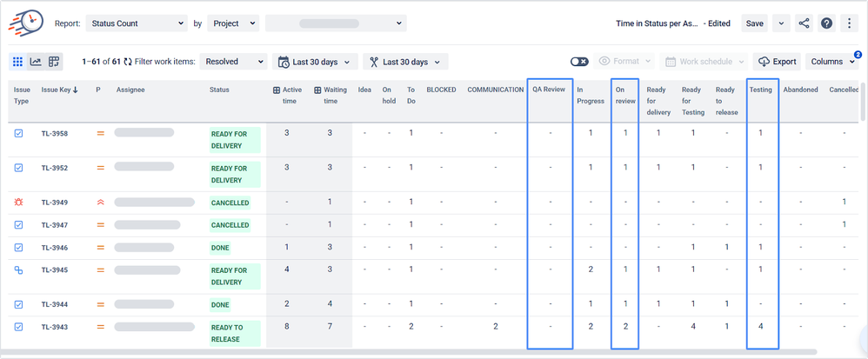Sort by Issue Key column header

pyautogui.click(x=60, y=90)
